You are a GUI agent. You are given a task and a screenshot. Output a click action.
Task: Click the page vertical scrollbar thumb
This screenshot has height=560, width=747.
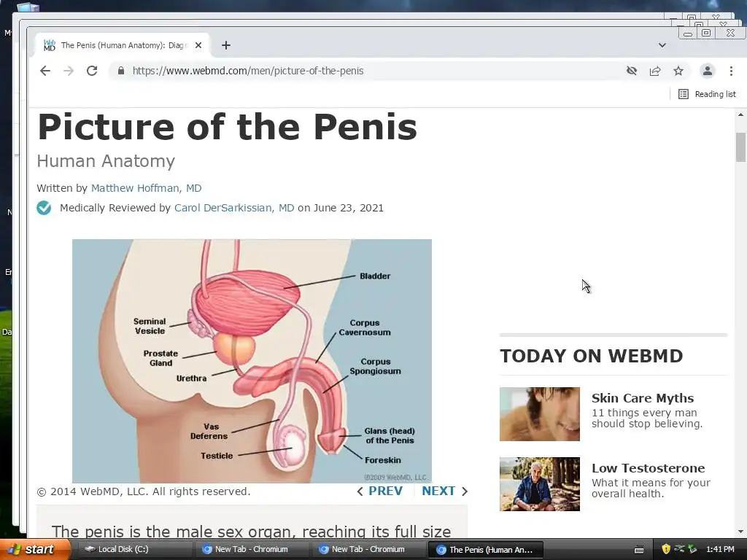pyautogui.click(x=740, y=147)
